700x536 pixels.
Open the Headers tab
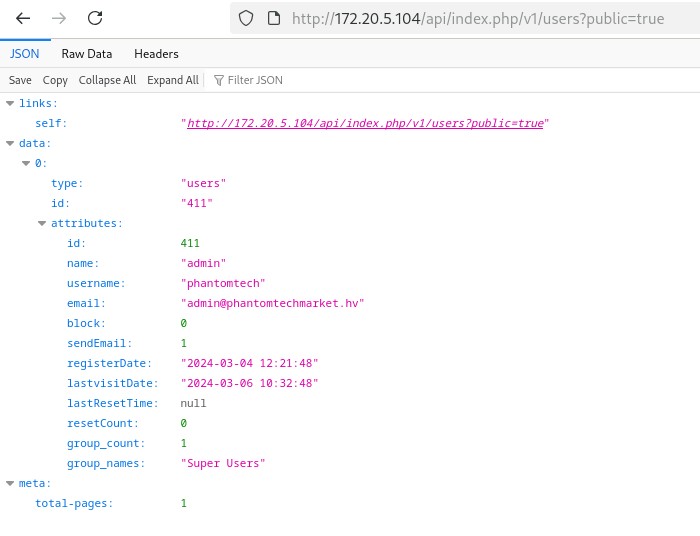point(156,54)
